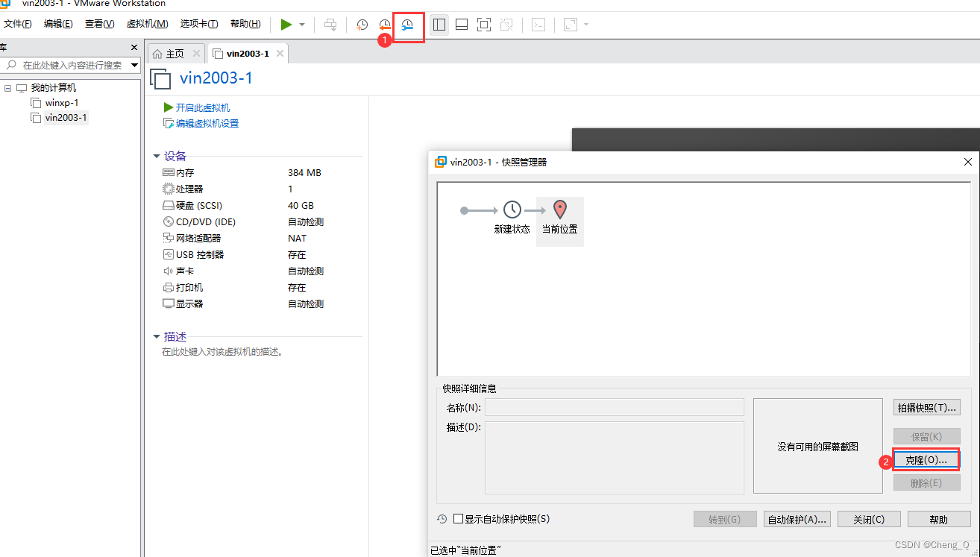
Task: Toggle the thumbnail bar view icon
Action: pyautogui.click(x=462, y=25)
